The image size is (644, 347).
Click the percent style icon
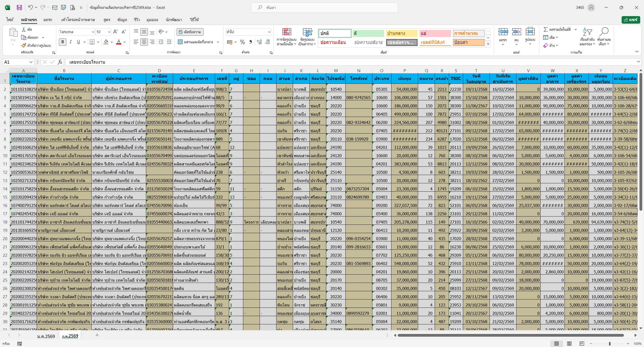[x=242, y=42]
